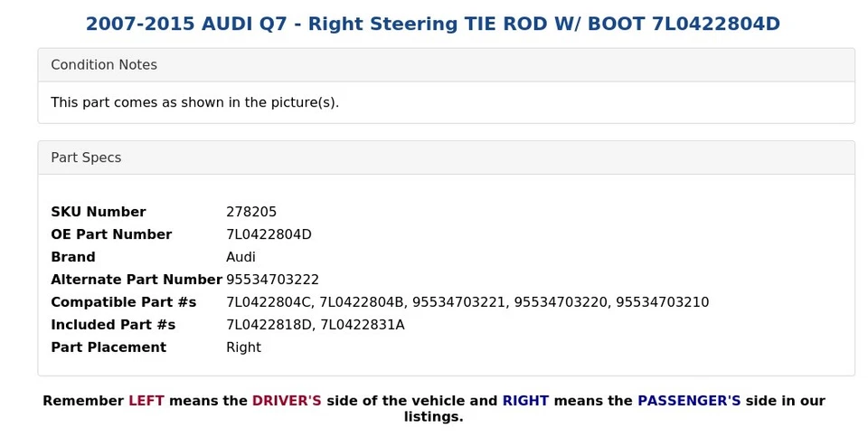Click the Brand value Audi
Viewport: 868px width, 438px height.
point(241,258)
